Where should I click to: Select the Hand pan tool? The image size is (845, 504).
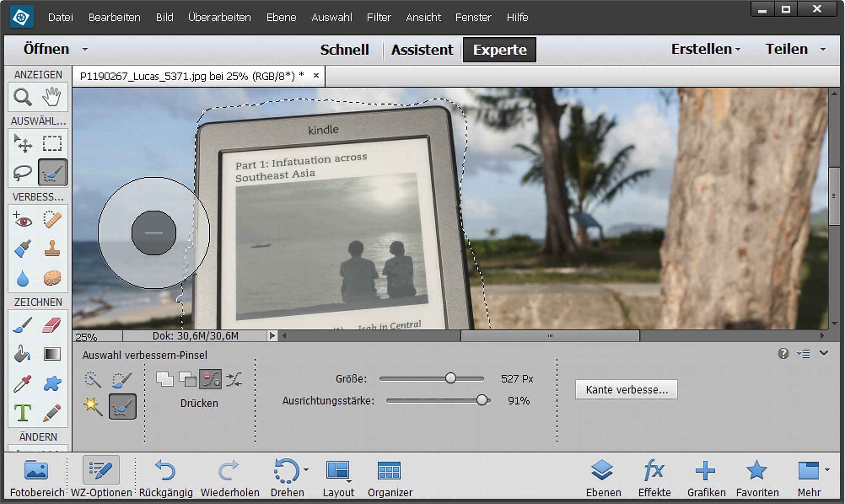click(x=52, y=97)
